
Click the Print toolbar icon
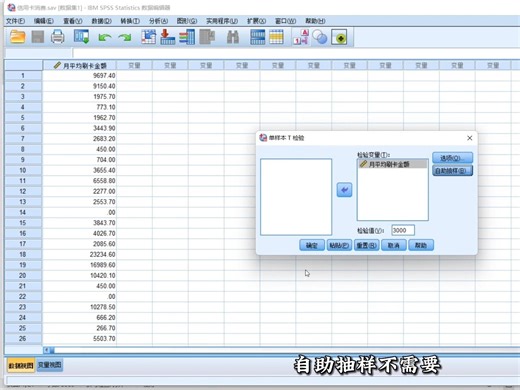click(58, 37)
